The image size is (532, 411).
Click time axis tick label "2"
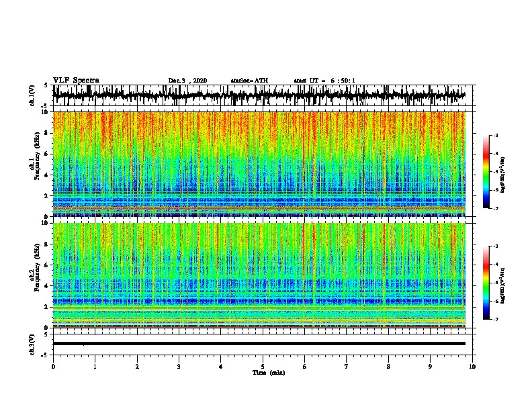click(x=137, y=367)
